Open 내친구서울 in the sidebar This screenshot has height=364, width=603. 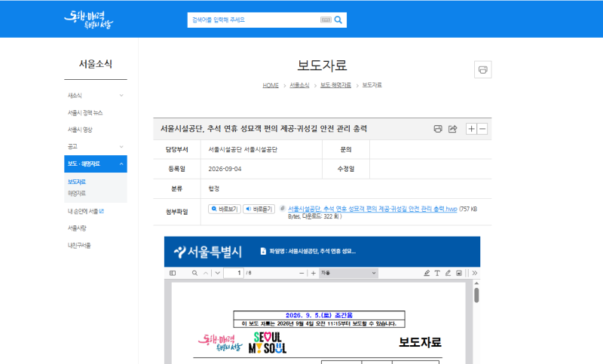pos(79,245)
